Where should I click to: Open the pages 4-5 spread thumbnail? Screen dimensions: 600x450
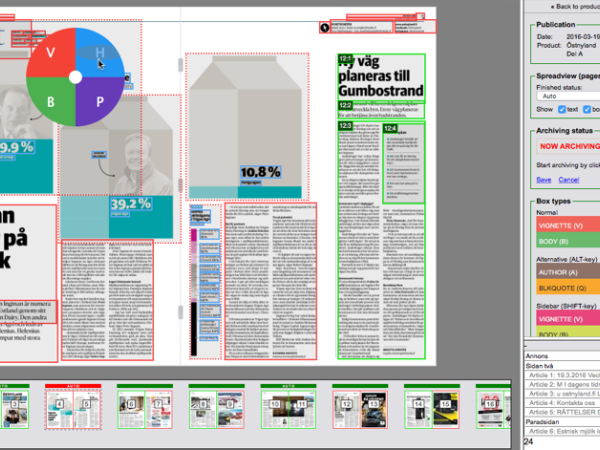(73, 406)
